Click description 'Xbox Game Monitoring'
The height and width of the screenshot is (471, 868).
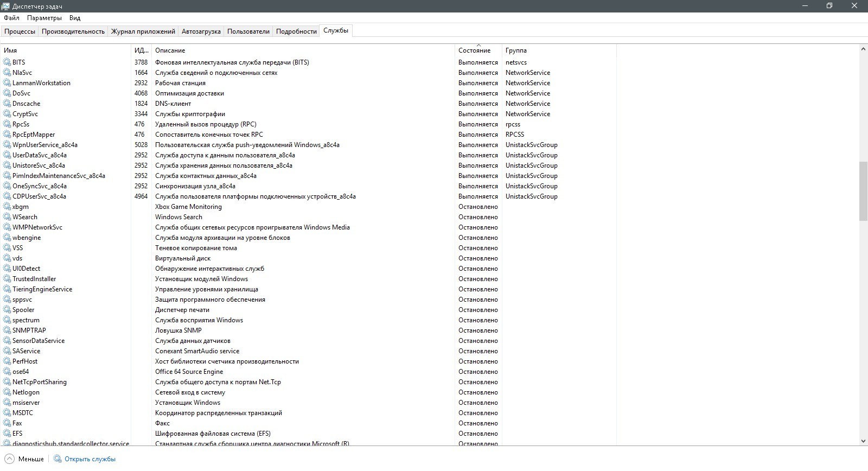(188, 207)
